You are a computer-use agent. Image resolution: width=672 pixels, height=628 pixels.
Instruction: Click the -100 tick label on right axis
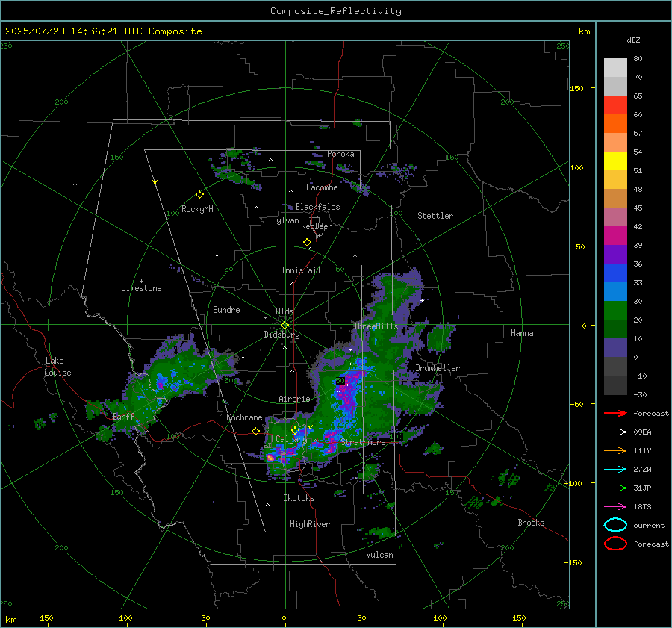point(573,483)
